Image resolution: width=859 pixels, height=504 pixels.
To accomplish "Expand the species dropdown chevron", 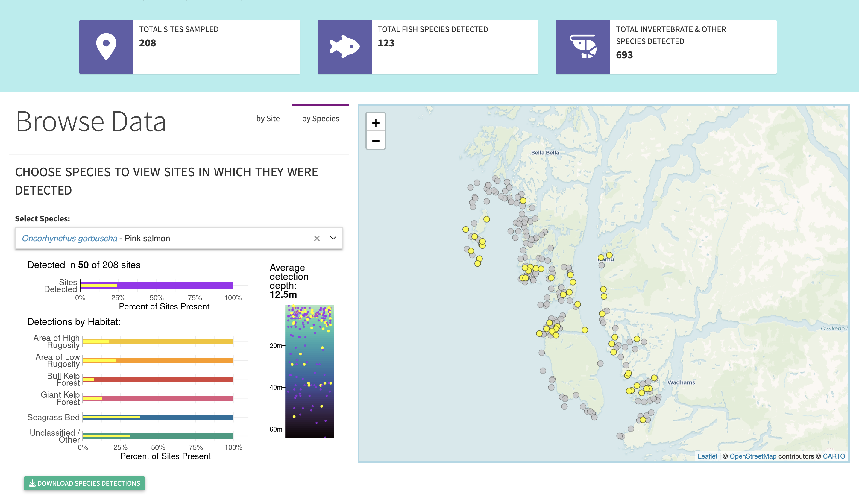I will pyautogui.click(x=333, y=238).
